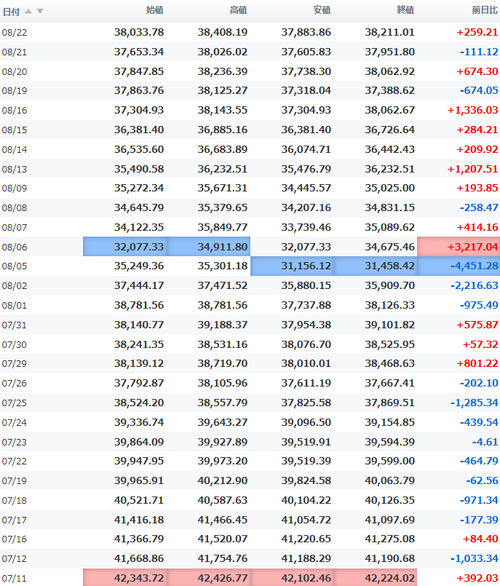Select the 08/05 date cell
The image size is (500, 586).
[x=15, y=266]
